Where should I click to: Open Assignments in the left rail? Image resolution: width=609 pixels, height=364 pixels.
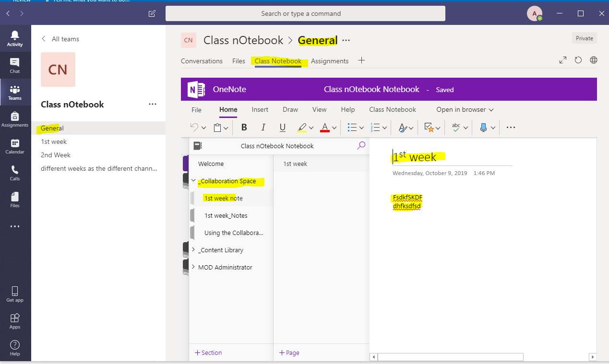point(15,119)
